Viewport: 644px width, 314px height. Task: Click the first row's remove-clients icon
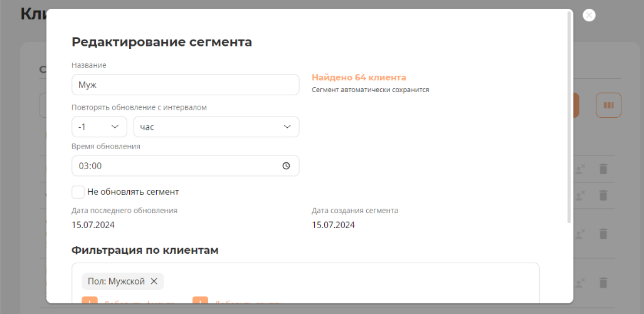(x=581, y=169)
